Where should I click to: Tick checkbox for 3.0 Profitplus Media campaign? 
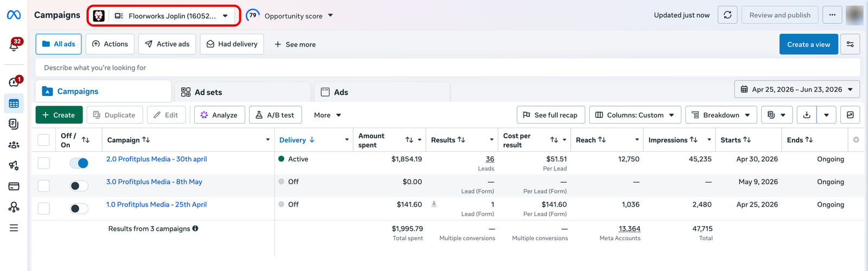click(44, 186)
